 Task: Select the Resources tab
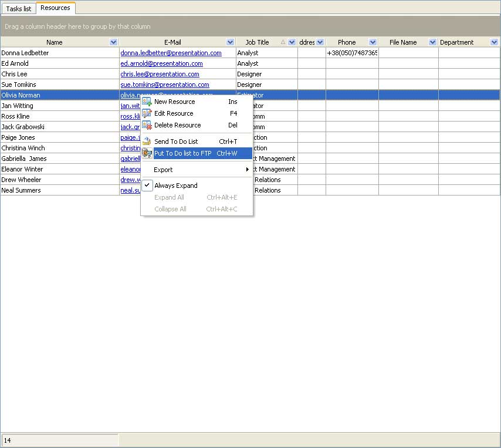coord(55,8)
